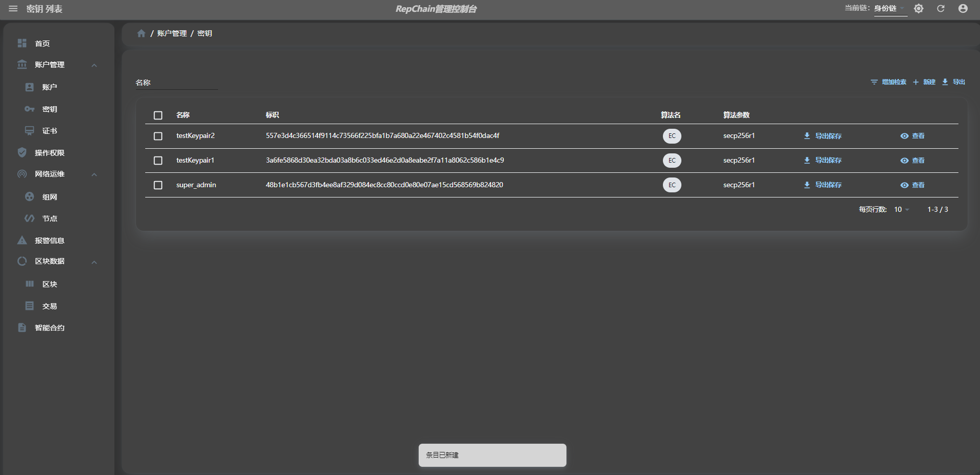Click the 交易 list icon
Screen dimensions: 980x475
(30, 306)
